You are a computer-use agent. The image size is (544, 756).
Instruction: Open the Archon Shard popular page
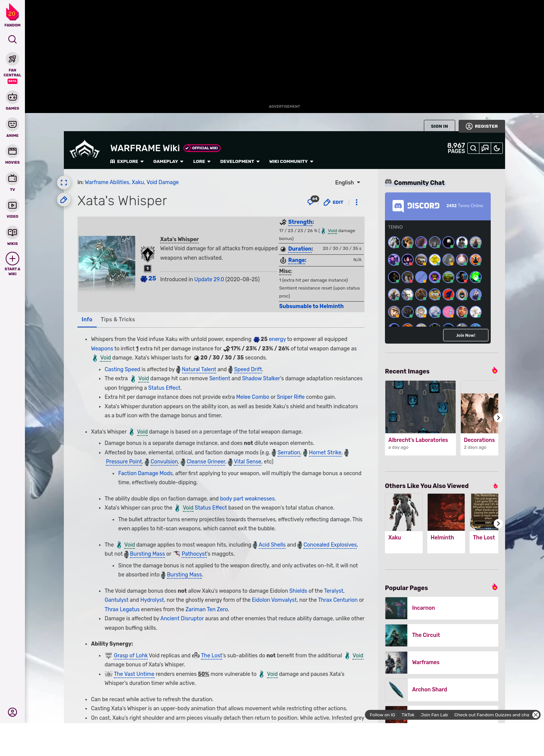tap(442, 689)
